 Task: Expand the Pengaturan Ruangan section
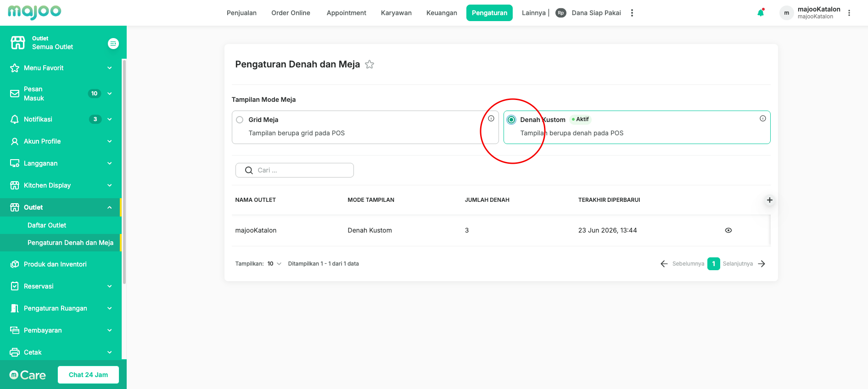coord(110,308)
